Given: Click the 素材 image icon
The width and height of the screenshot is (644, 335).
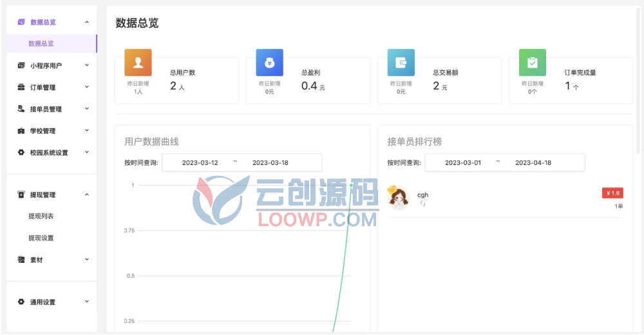Looking at the screenshot, I should pyautogui.click(x=21, y=260).
